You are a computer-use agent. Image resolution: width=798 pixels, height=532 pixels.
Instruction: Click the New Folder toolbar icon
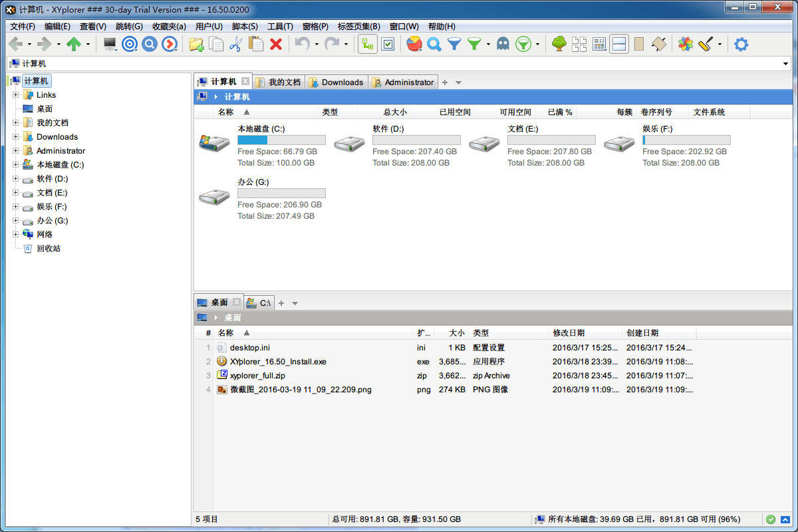click(x=196, y=44)
